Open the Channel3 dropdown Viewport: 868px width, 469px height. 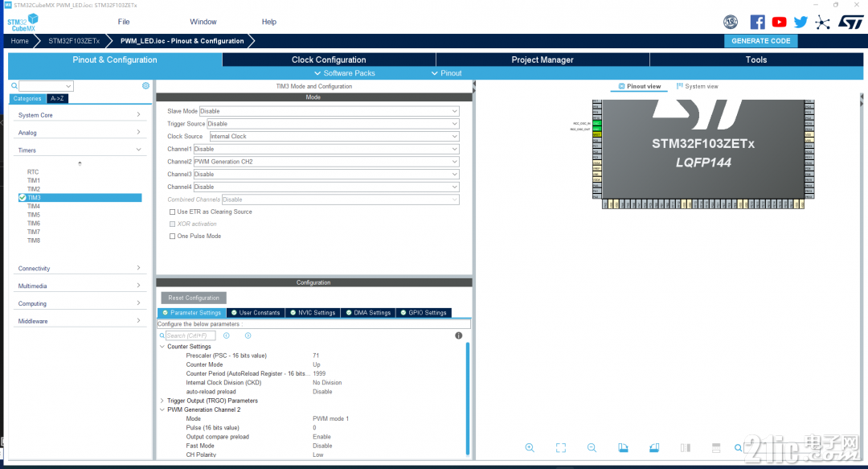click(x=326, y=174)
